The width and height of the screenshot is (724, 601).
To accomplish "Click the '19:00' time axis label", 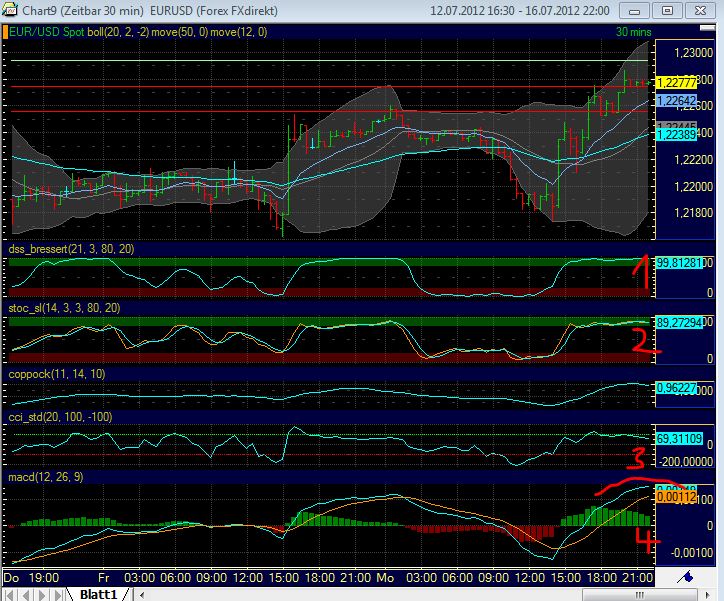I will (44, 578).
